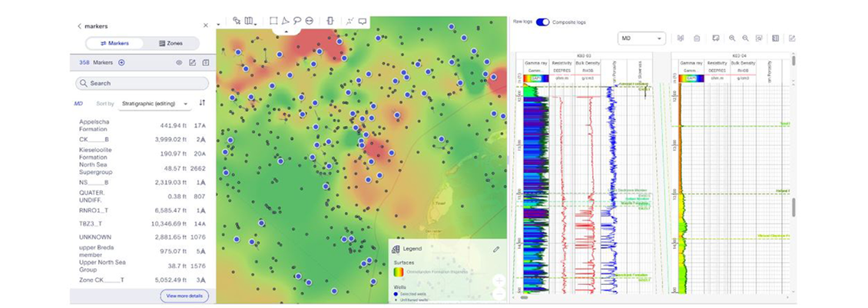
Task: Click zoom in icon in log toolbar
Action: click(732, 38)
